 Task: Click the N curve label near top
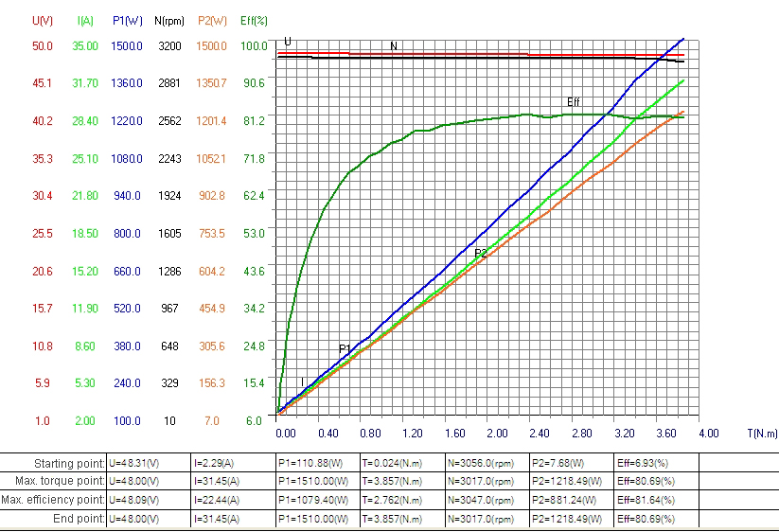coord(394,45)
